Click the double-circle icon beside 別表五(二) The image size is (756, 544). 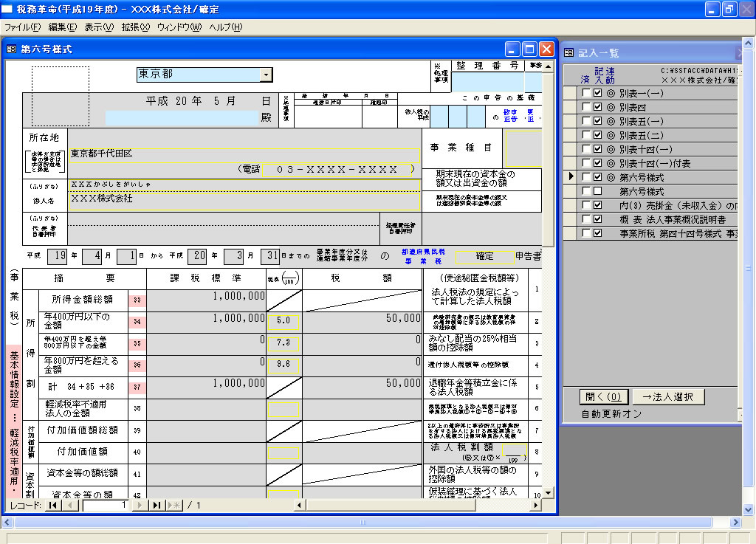(611, 135)
